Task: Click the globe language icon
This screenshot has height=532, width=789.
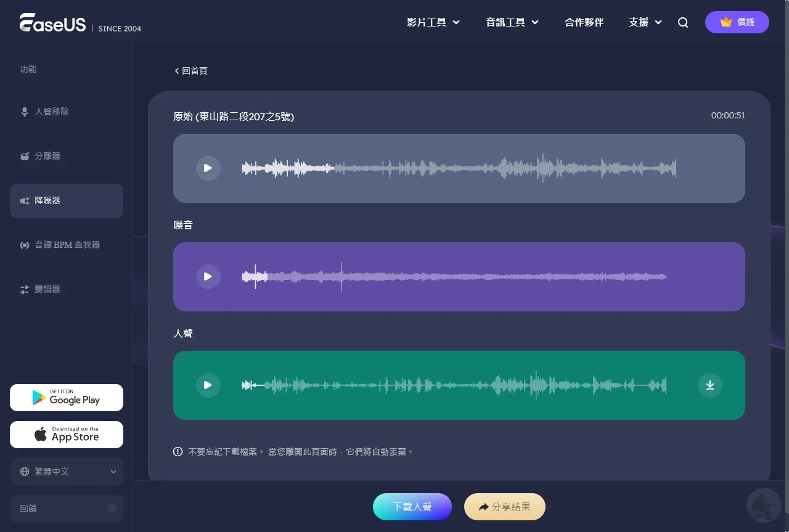Action: point(25,472)
